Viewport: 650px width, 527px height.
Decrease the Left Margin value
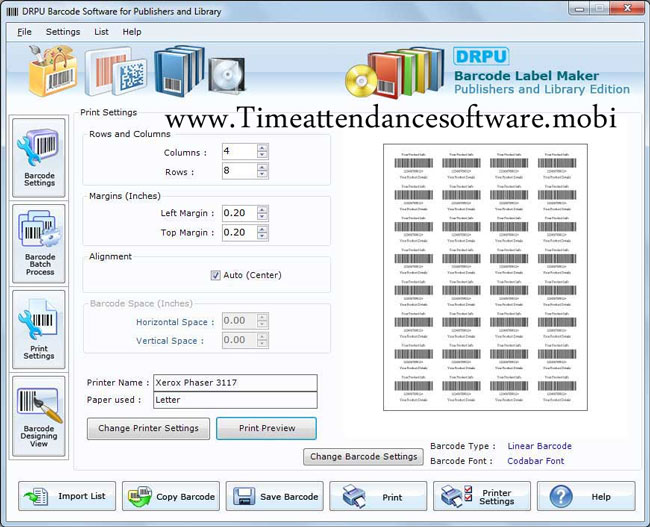click(x=262, y=217)
